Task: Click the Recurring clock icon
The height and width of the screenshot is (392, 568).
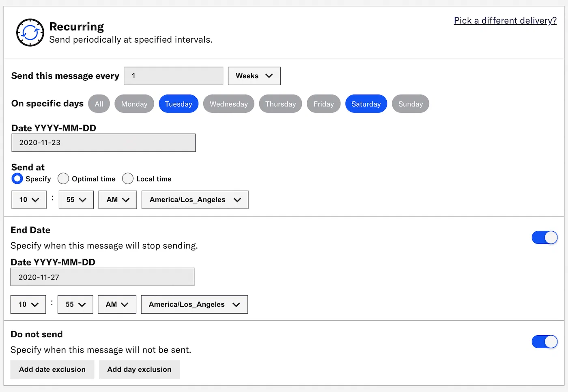Action: 30,32
